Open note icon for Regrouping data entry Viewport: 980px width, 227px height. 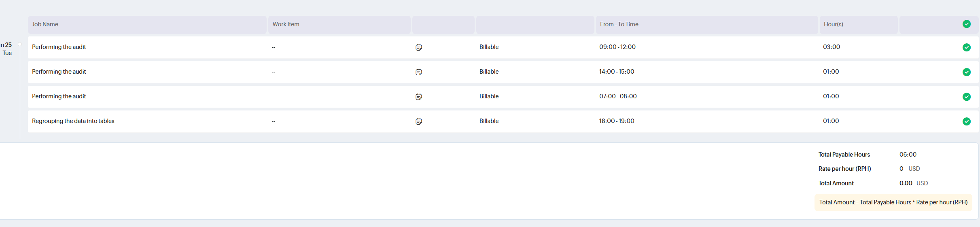tap(419, 121)
